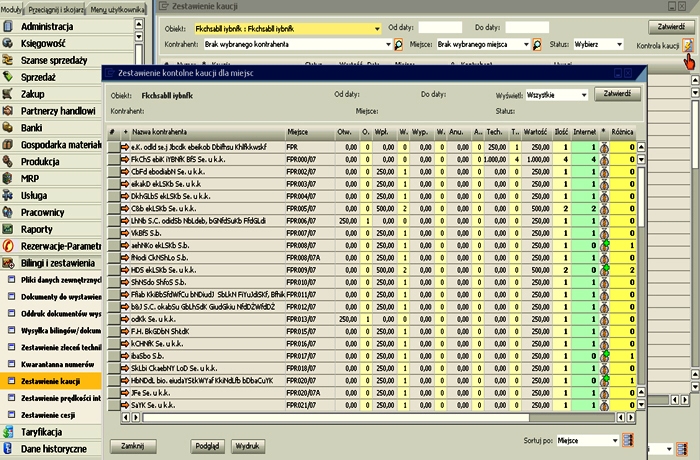Click the Do daty input field
The width and height of the screenshot is (700, 460).
point(527,28)
